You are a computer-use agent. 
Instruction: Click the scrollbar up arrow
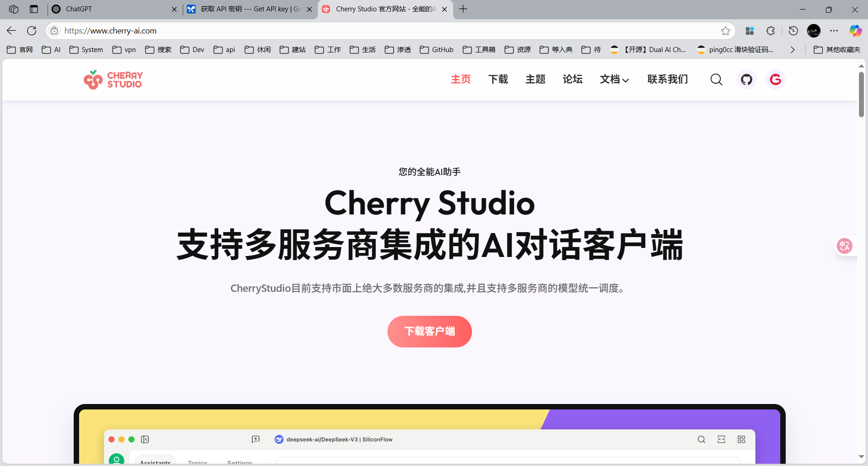[861, 66]
